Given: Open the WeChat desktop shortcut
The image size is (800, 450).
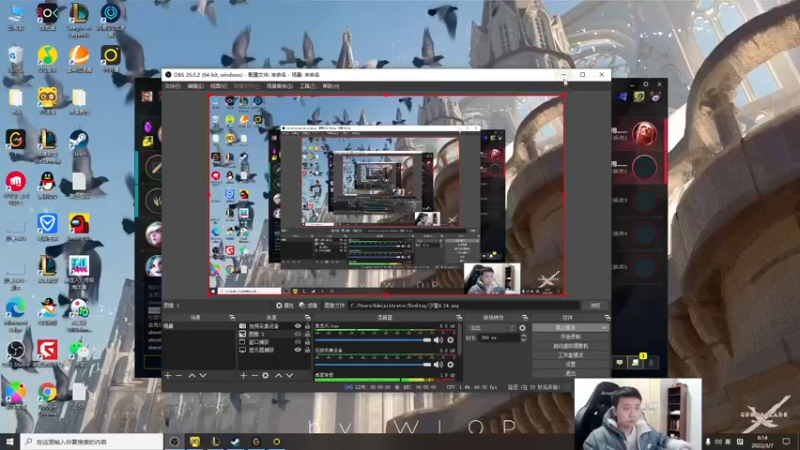Looking at the screenshot, I should pos(79,353).
